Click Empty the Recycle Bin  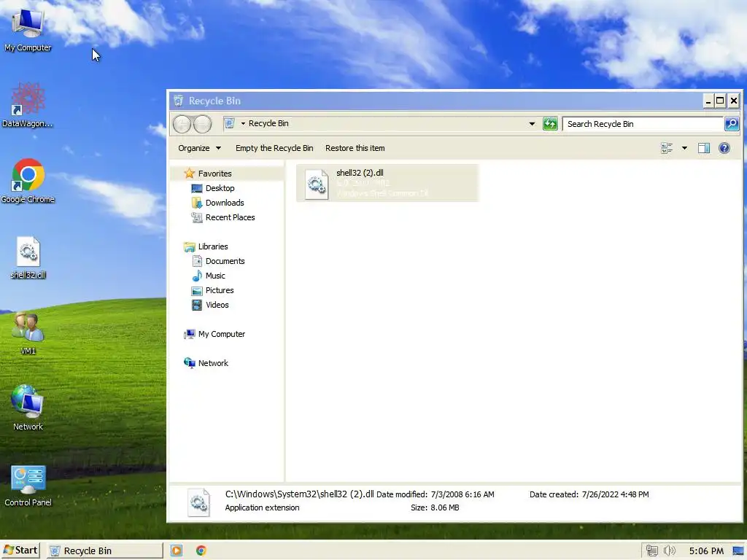274,148
